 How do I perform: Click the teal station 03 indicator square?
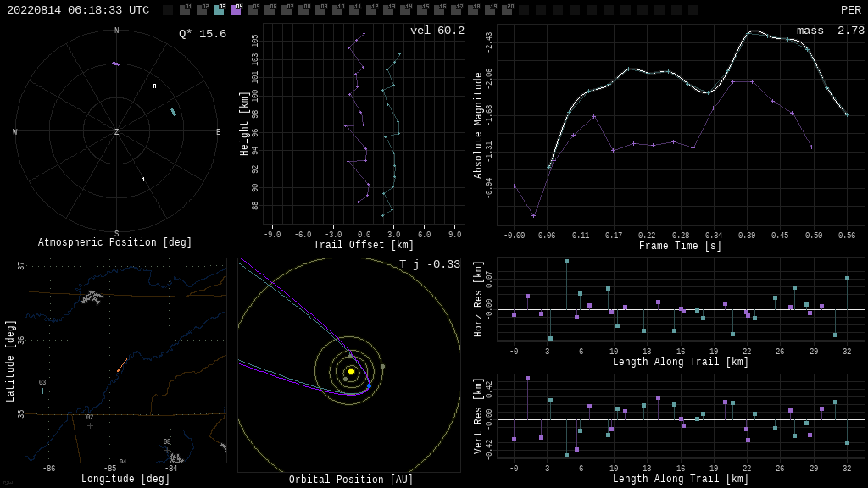coord(219,11)
